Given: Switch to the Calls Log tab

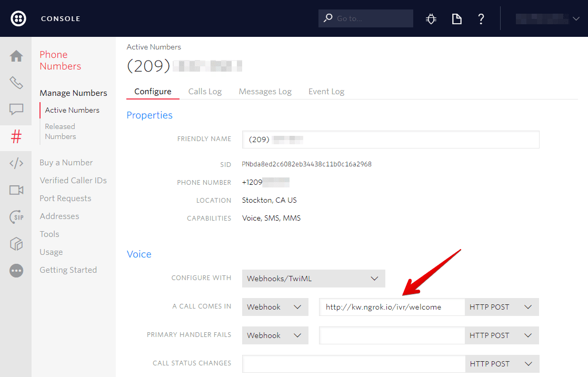Looking at the screenshot, I should pyautogui.click(x=205, y=91).
